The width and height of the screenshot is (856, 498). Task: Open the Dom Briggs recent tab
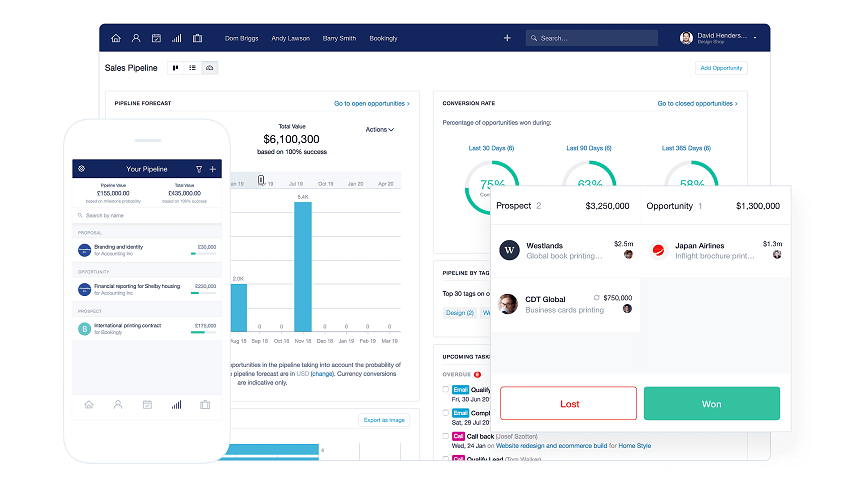[241, 38]
